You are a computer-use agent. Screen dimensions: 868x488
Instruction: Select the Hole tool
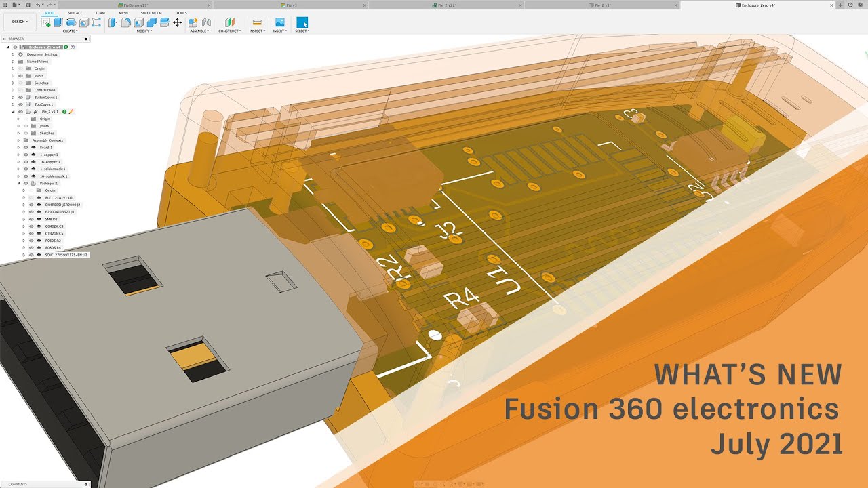tap(83, 22)
